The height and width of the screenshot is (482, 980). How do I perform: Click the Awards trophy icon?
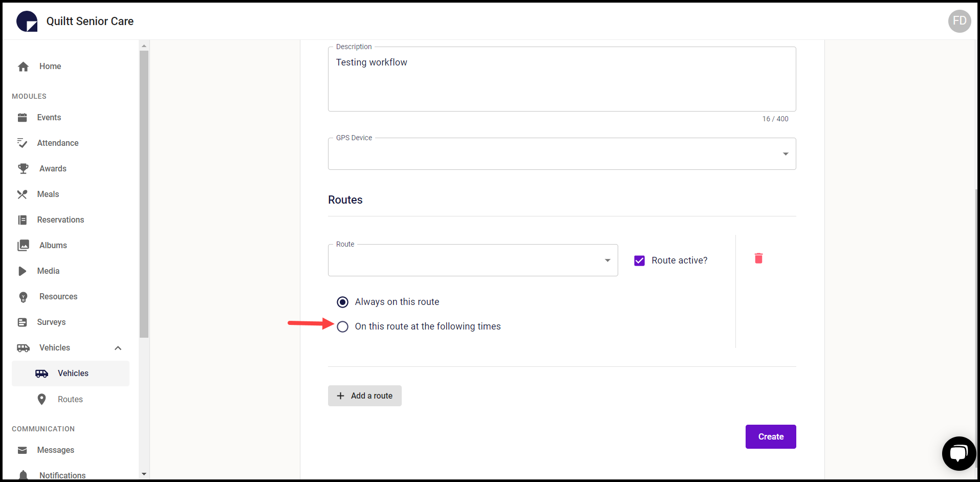23,169
